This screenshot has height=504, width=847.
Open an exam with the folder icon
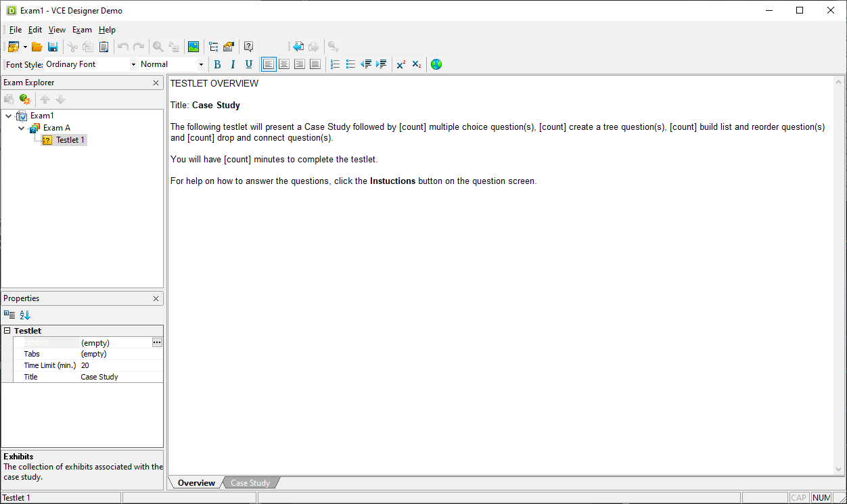[37, 47]
